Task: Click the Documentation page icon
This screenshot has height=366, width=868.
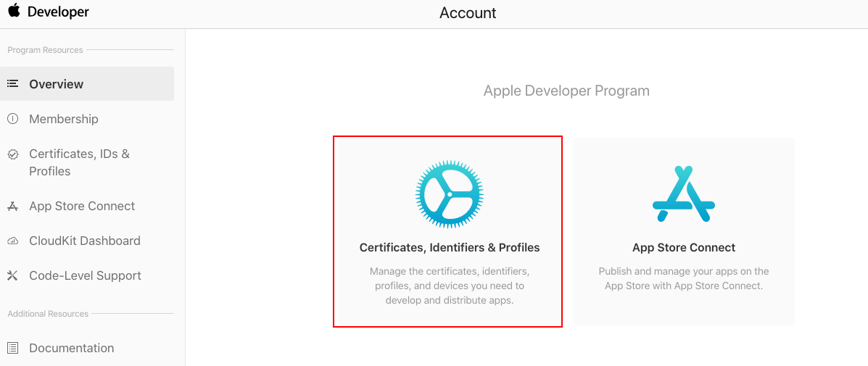Action: pos(13,349)
